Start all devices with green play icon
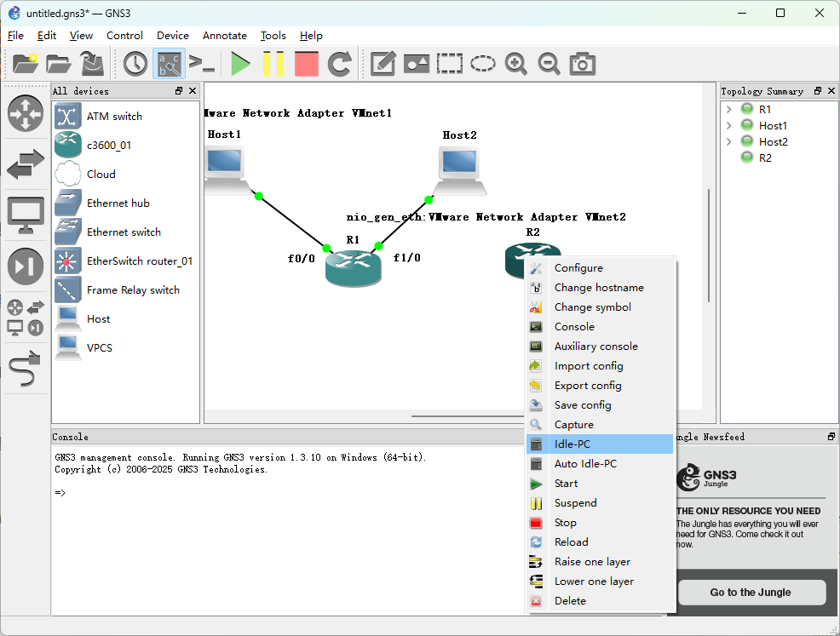The height and width of the screenshot is (636, 840). tap(240, 64)
